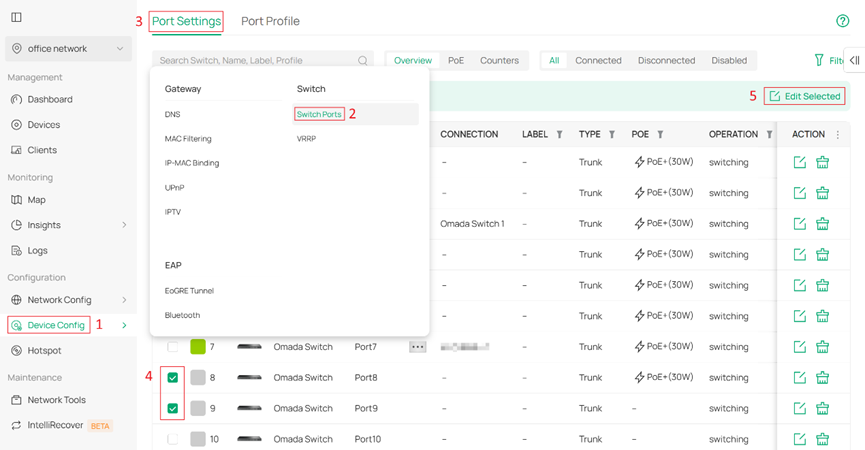Click the edit icon in first row
This screenshot has width=865, height=450.
click(799, 162)
